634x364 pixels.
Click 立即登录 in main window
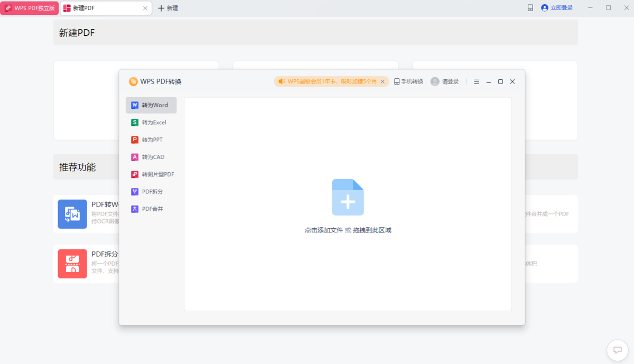click(x=562, y=8)
